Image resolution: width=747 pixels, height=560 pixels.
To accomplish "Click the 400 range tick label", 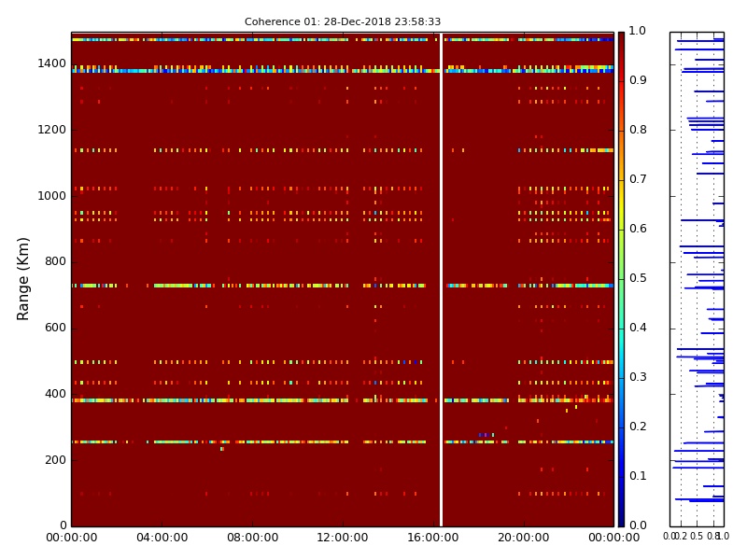I will (x=55, y=394).
